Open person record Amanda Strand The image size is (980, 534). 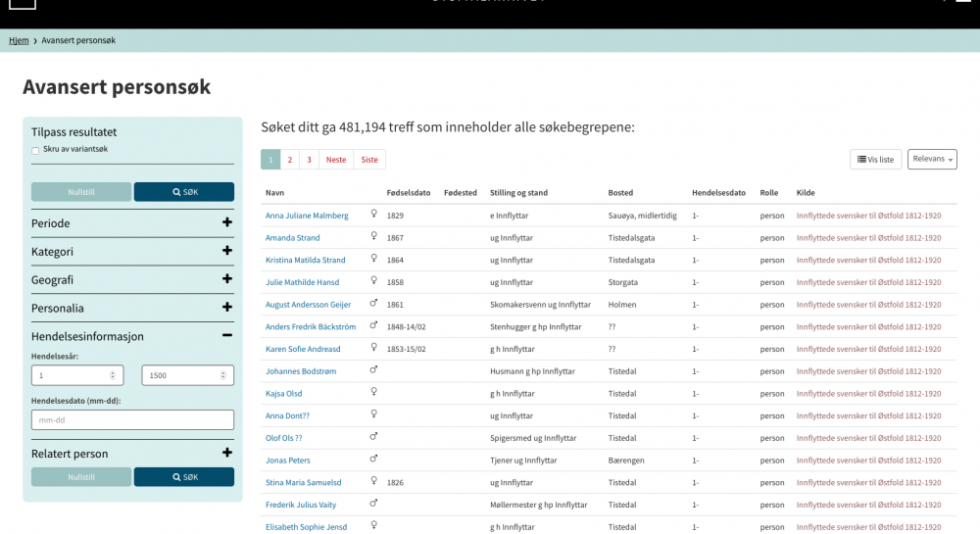click(x=292, y=238)
